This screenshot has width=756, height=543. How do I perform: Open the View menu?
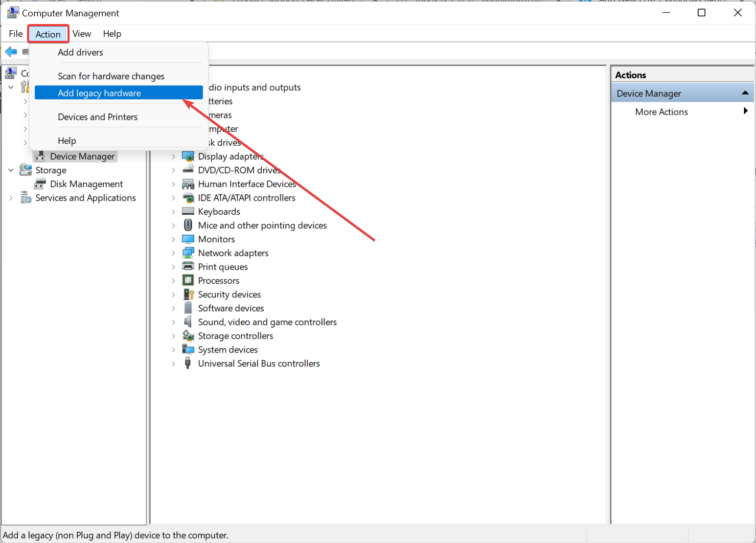click(x=82, y=34)
